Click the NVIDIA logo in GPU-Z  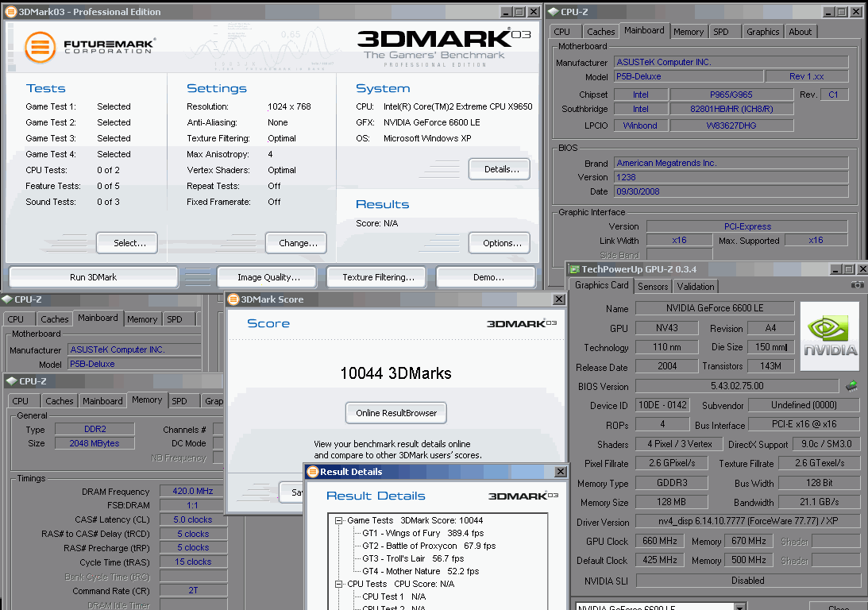[x=830, y=336]
